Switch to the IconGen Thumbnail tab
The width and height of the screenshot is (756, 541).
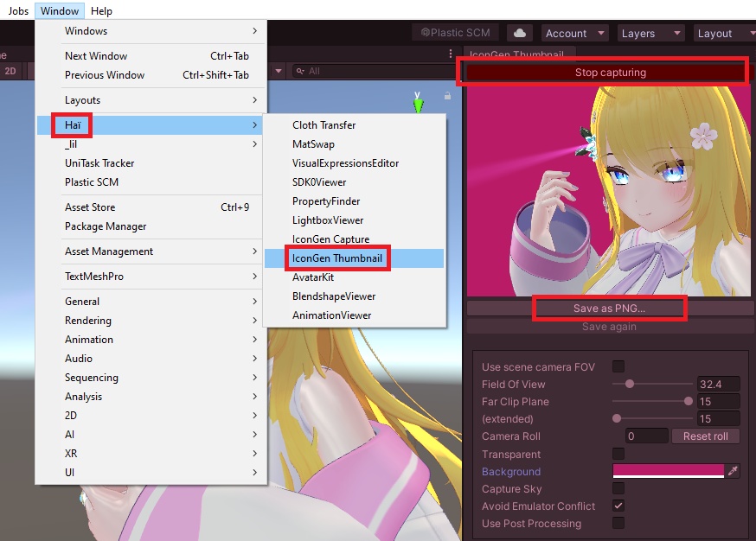pyautogui.click(x=520, y=54)
